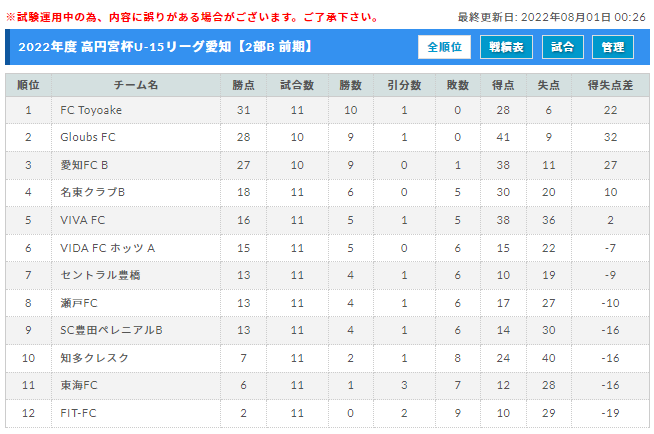
Task: Click the 勝点 column header
Action: point(244,85)
